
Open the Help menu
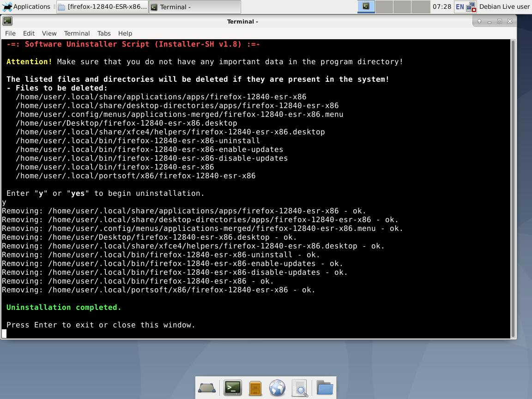[x=125, y=33]
